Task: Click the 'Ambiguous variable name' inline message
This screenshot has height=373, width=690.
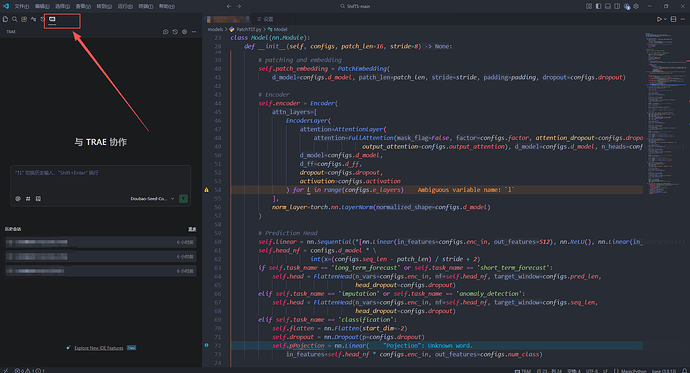Action: 466,190
